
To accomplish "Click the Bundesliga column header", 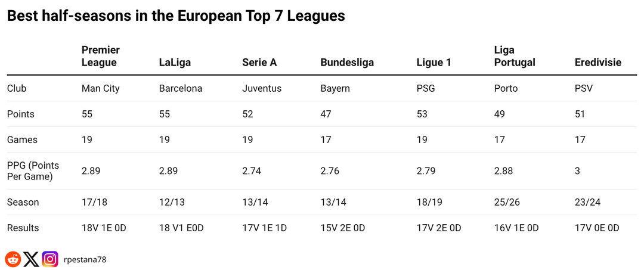I will (347, 63).
